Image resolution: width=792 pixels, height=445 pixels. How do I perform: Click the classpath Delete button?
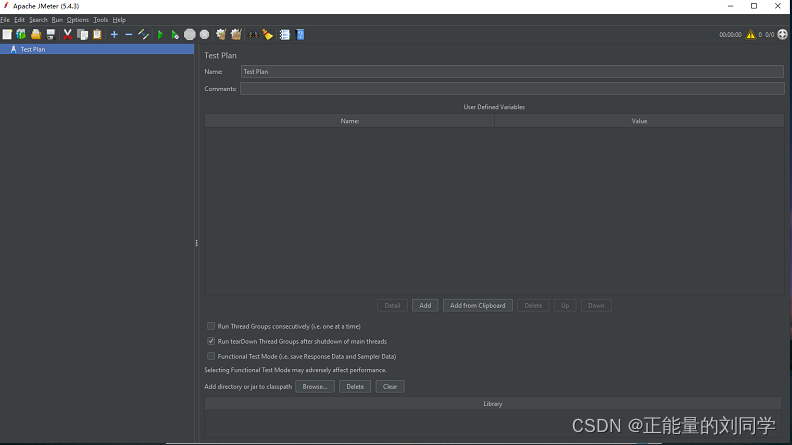[x=355, y=386]
